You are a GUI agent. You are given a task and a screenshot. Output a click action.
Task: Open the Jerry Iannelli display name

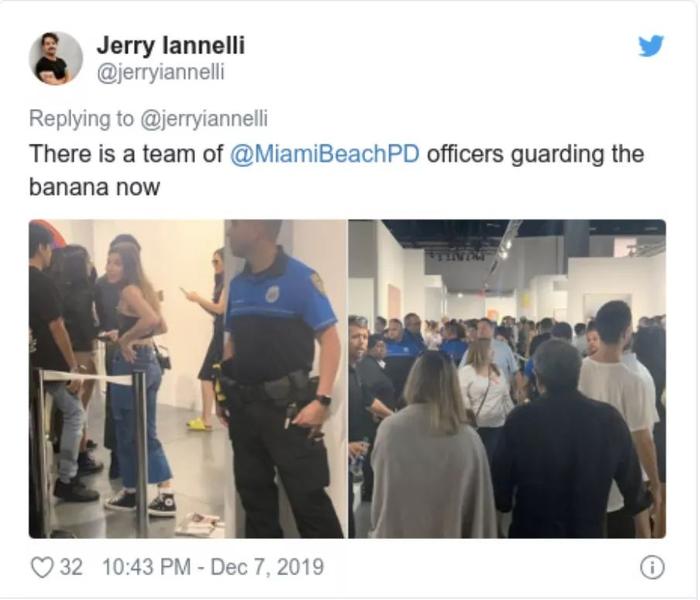171,45
